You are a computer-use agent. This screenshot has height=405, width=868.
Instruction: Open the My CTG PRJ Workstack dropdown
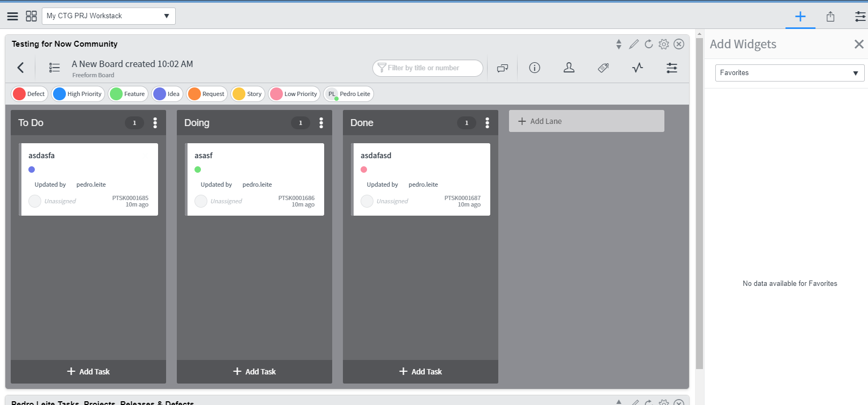point(109,16)
